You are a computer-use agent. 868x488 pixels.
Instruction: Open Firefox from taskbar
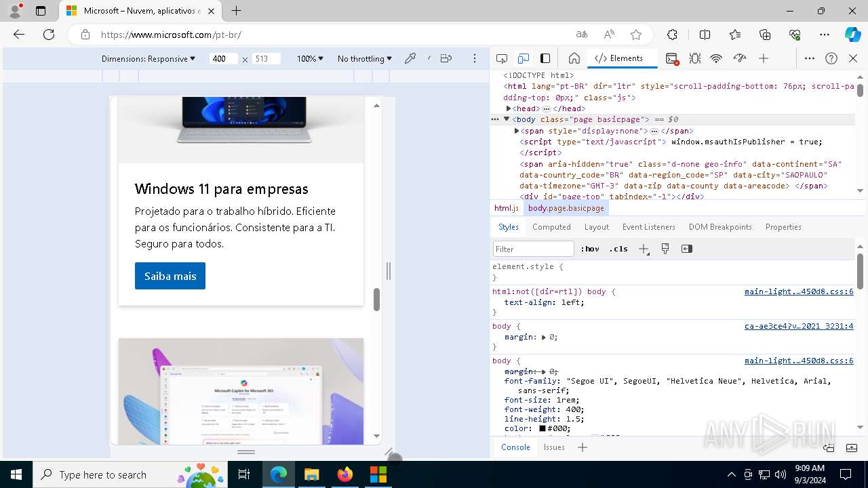(x=345, y=474)
